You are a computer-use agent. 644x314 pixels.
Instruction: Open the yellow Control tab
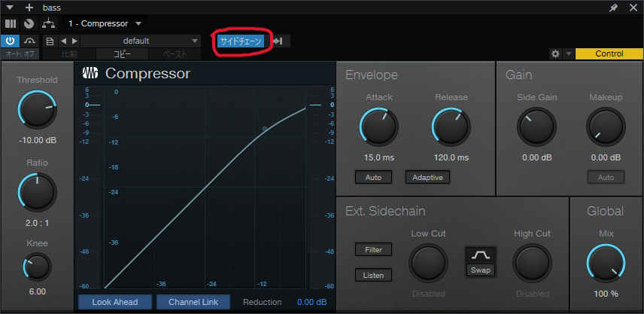click(x=609, y=54)
